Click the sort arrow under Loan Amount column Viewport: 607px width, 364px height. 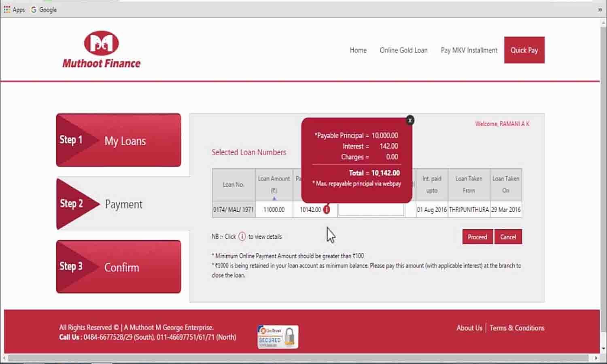(274, 197)
